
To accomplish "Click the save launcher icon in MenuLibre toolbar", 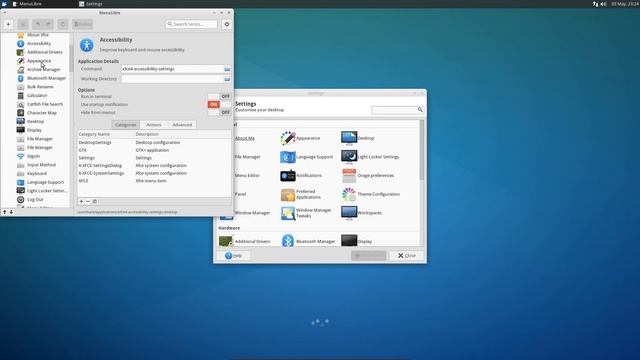I will [23, 24].
